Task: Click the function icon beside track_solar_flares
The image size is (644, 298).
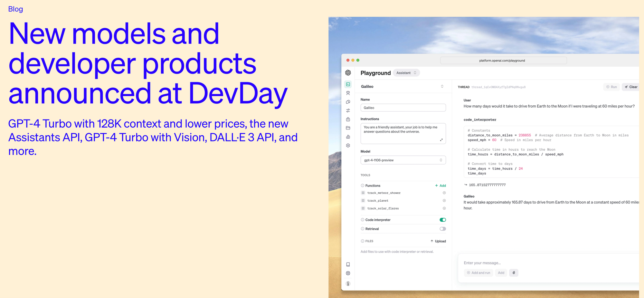Action: 363,208
